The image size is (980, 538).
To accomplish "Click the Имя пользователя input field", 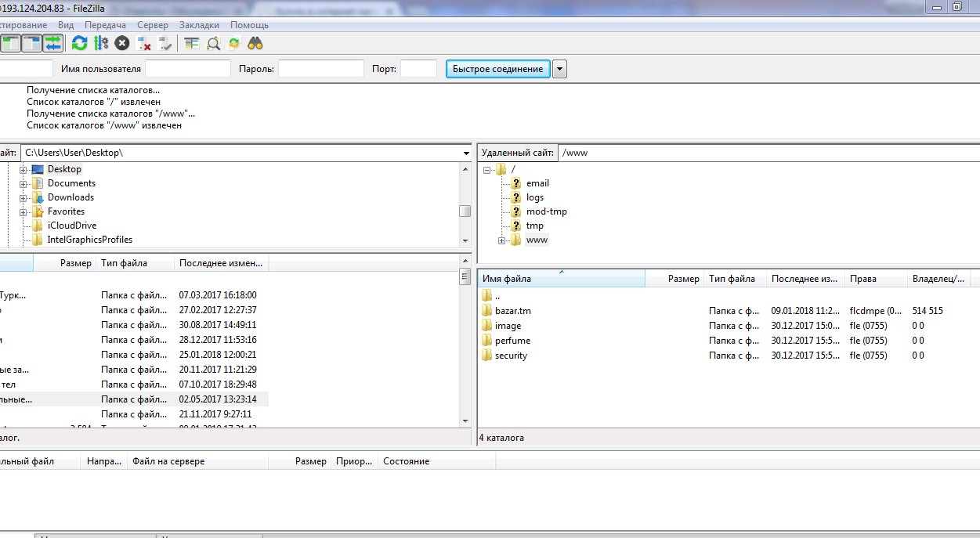I will tap(188, 69).
